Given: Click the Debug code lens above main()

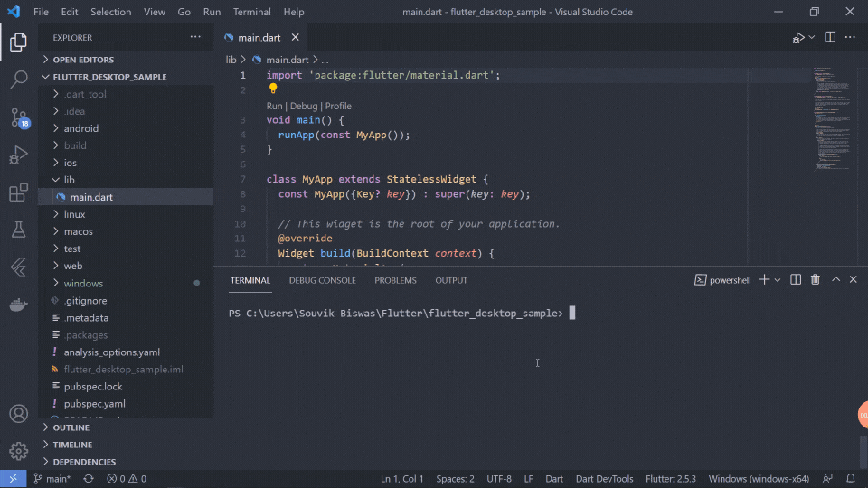Looking at the screenshot, I should point(304,107).
